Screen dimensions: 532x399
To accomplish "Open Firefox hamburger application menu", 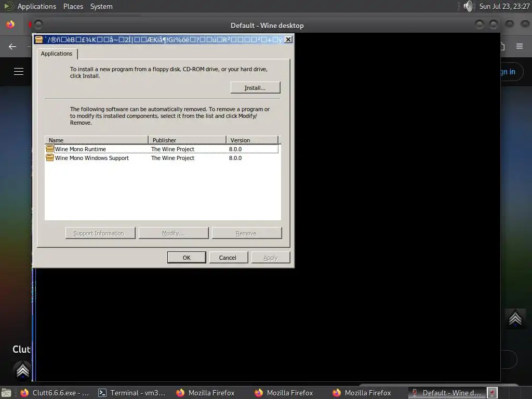I will (520, 46).
